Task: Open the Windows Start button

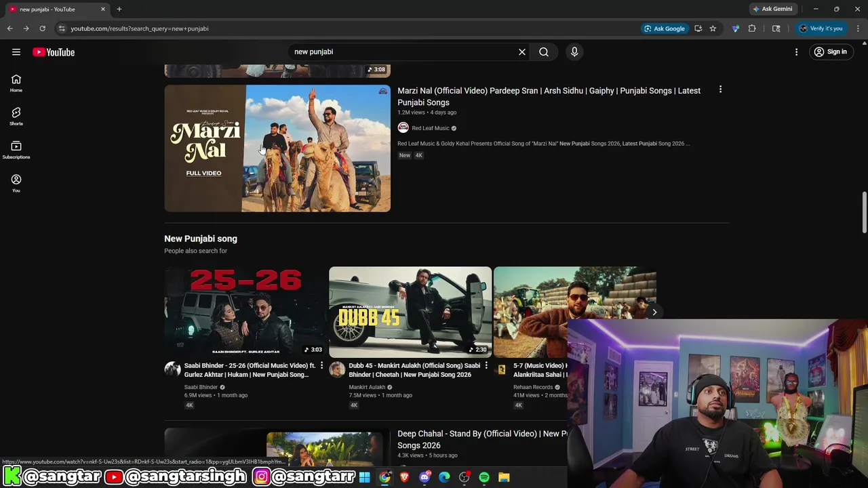Action: click(364, 477)
